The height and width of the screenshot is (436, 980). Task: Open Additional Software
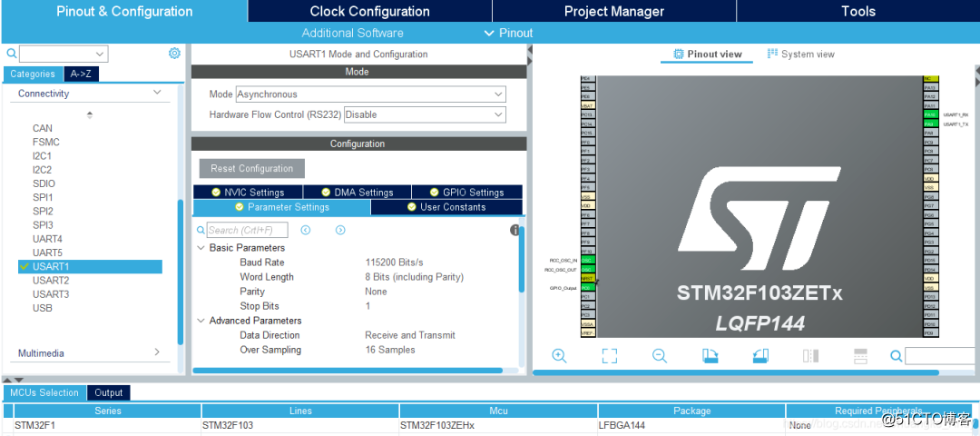click(x=352, y=33)
